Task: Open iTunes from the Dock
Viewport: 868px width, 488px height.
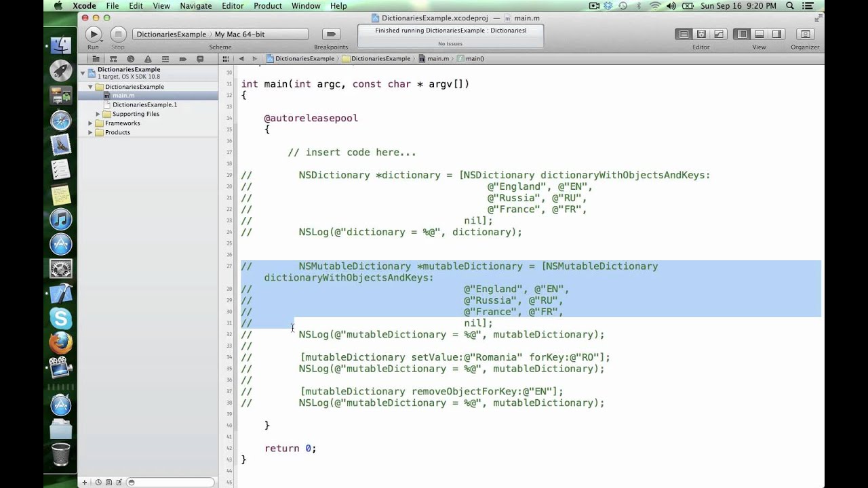Action: point(61,220)
